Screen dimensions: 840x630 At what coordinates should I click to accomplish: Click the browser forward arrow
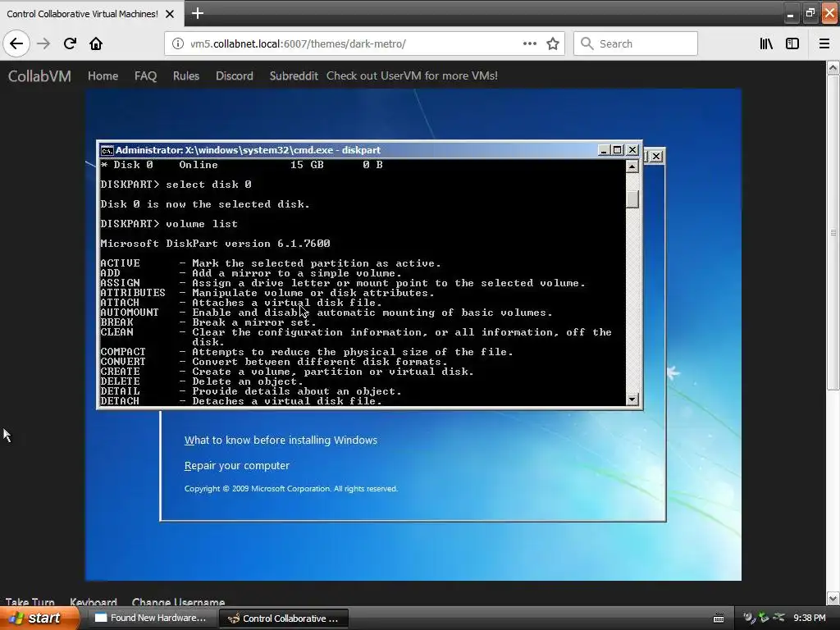pos(43,43)
